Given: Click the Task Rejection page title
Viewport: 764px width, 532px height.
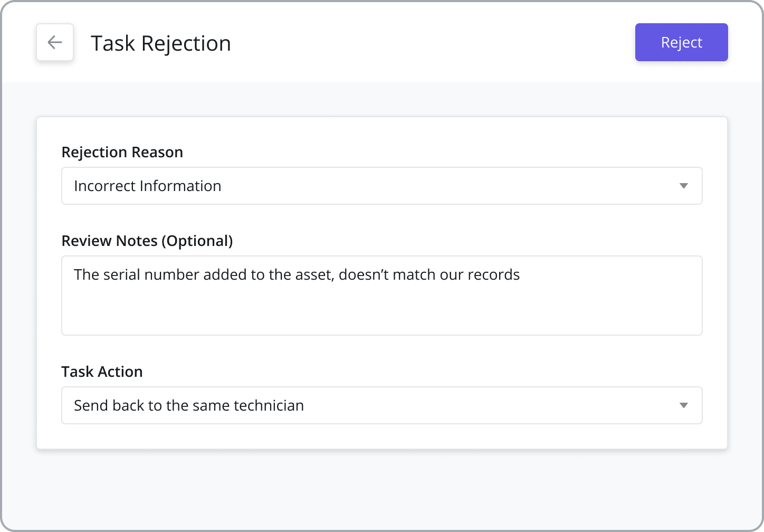Looking at the screenshot, I should [161, 43].
